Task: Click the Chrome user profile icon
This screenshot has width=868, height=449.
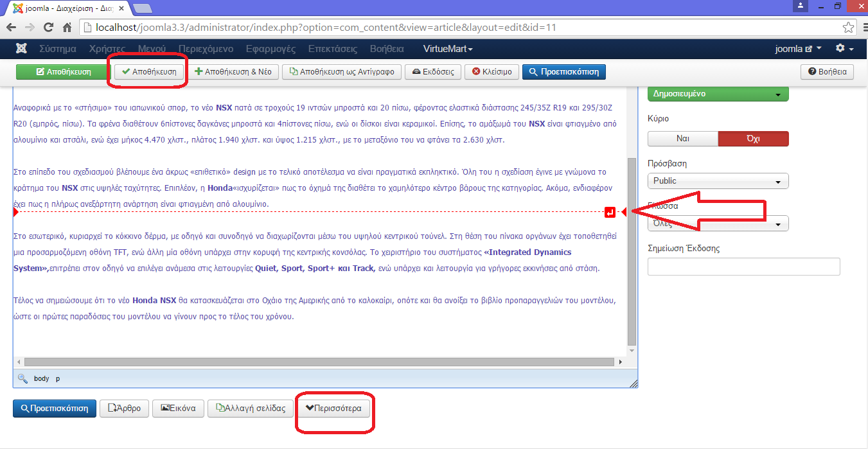Action: tap(801, 6)
